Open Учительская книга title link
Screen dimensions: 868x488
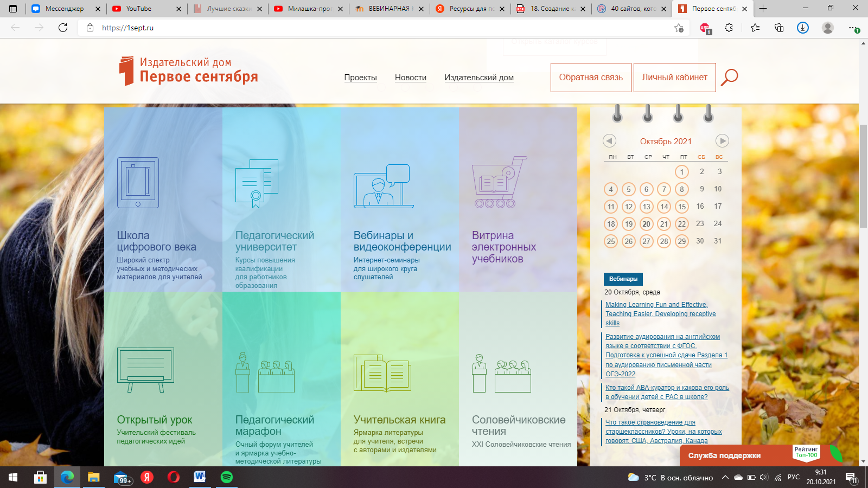coord(399,420)
